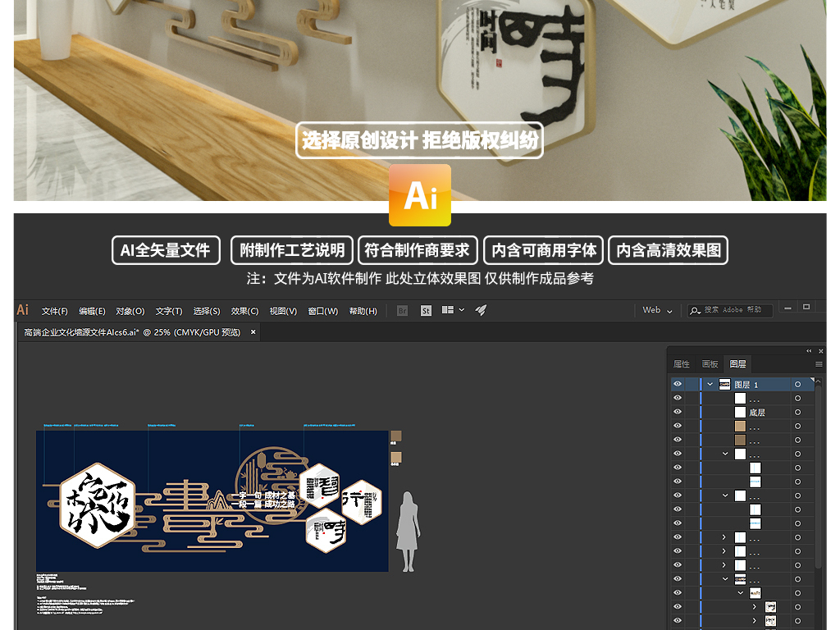Image resolution: width=840 pixels, height=630 pixels.
Task: Hide the 图层 1 layer
Action: click(x=678, y=384)
